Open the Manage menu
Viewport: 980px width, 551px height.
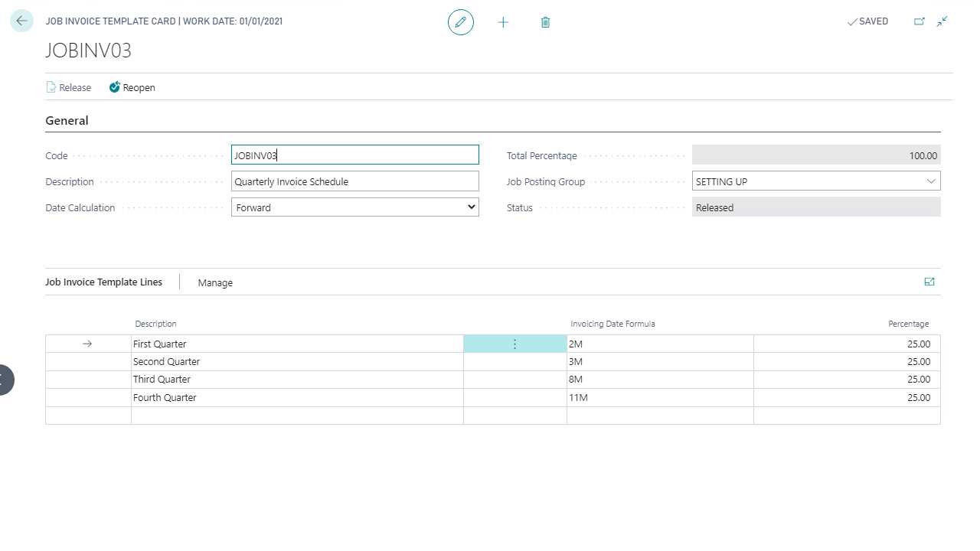215,282
